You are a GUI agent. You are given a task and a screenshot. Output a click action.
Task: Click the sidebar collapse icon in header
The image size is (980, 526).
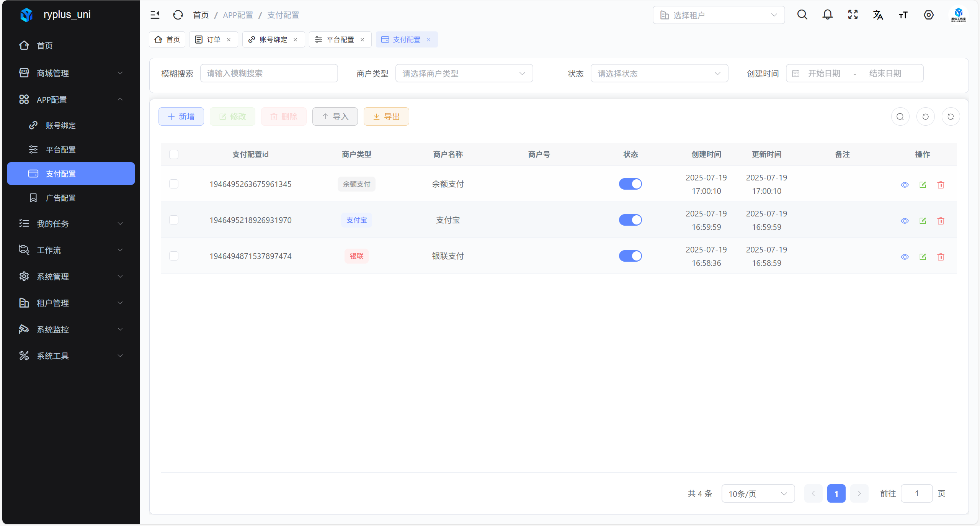pyautogui.click(x=155, y=15)
